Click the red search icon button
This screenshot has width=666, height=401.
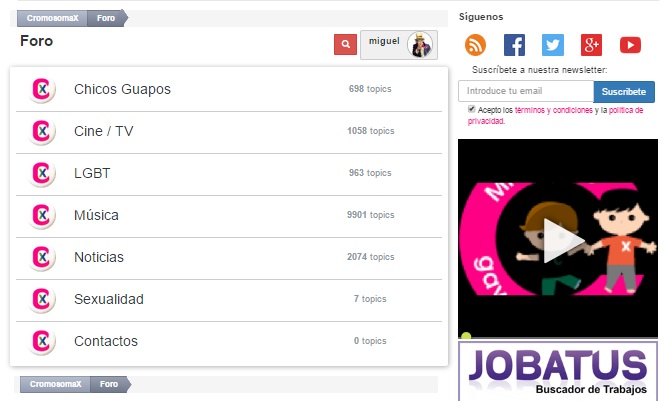click(345, 45)
